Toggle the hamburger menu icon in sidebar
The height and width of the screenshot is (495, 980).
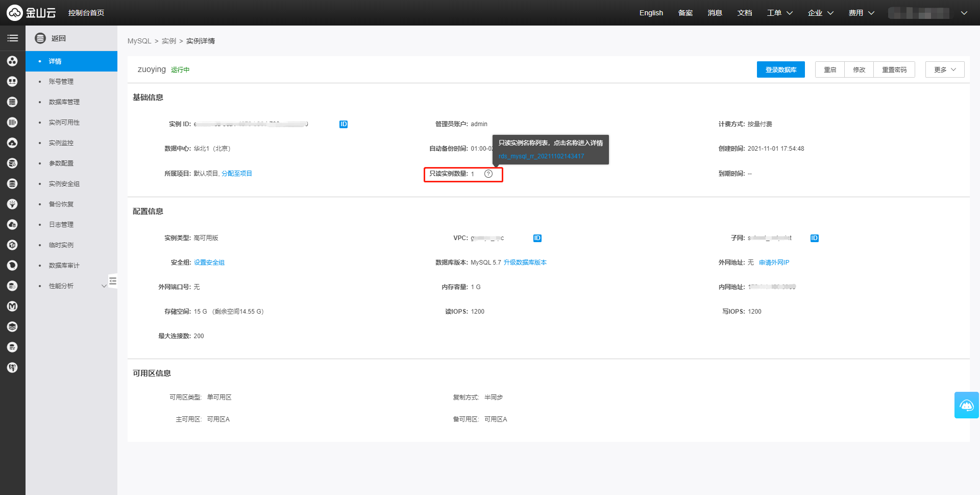[x=13, y=38]
